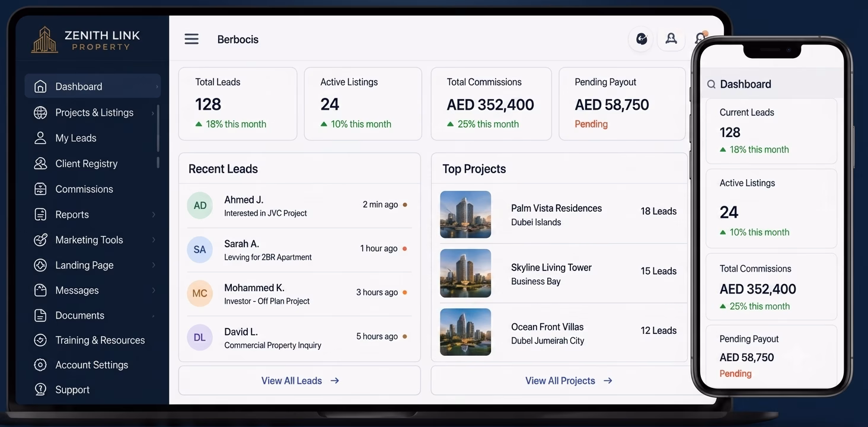Click the dark round icon in header
The height and width of the screenshot is (427, 868).
(x=642, y=39)
